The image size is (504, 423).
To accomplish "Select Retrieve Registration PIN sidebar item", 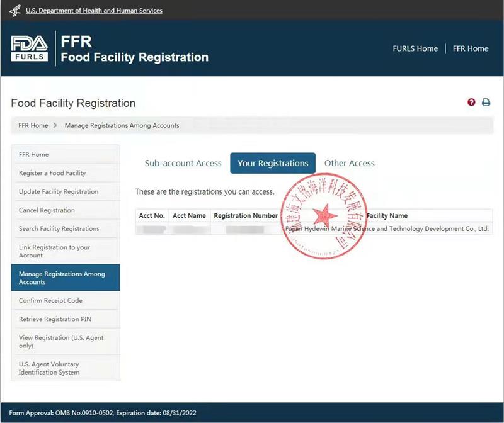I will click(66, 319).
